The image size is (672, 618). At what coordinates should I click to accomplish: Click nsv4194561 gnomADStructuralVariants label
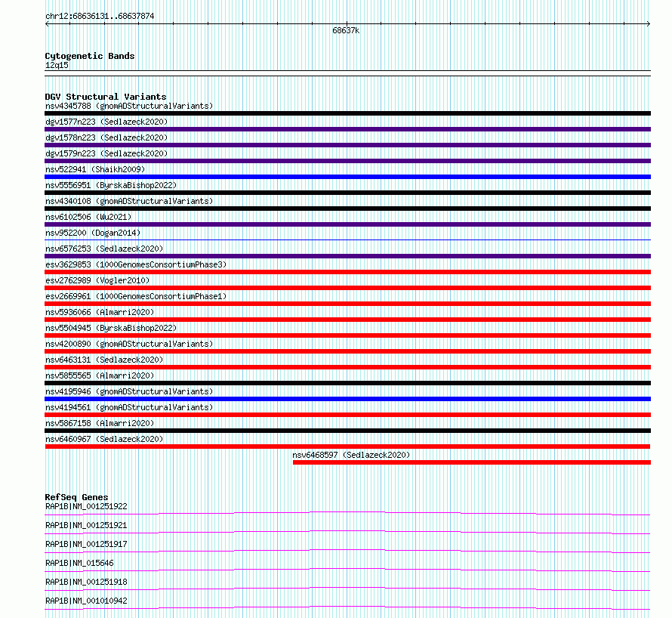(129, 407)
